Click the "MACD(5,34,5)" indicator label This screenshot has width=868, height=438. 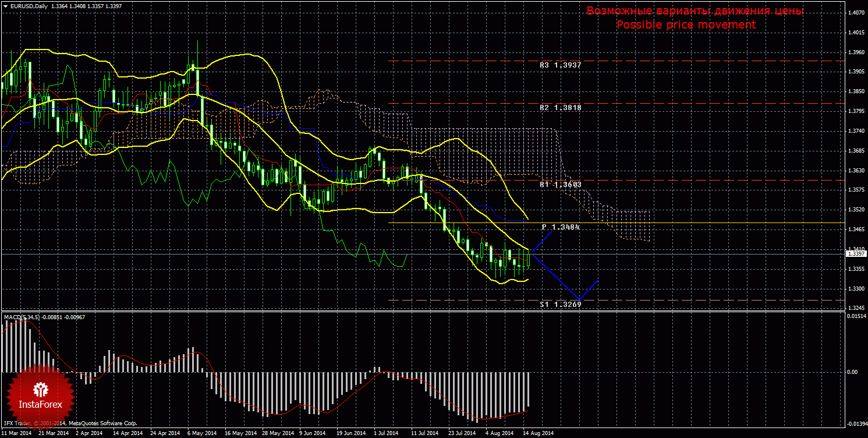click(x=22, y=317)
